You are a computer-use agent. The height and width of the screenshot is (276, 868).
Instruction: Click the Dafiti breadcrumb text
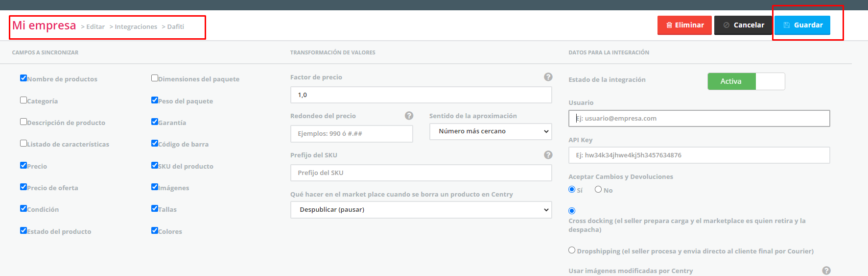[176, 26]
